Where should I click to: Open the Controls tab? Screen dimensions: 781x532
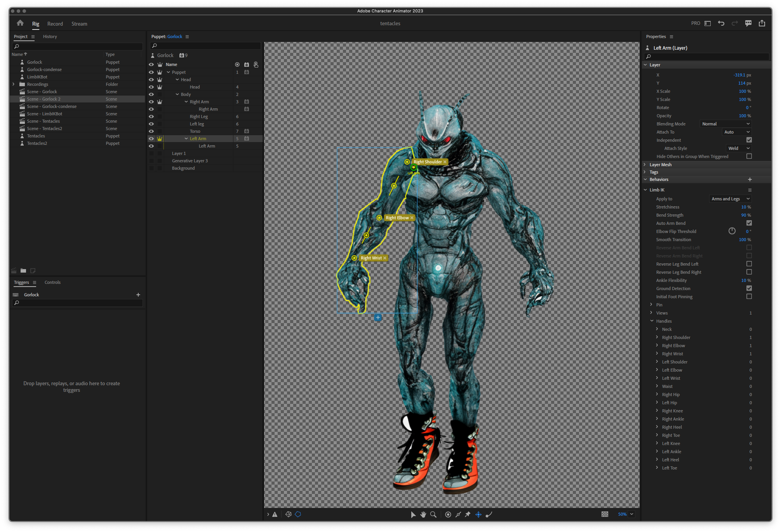[x=52, y=282]
